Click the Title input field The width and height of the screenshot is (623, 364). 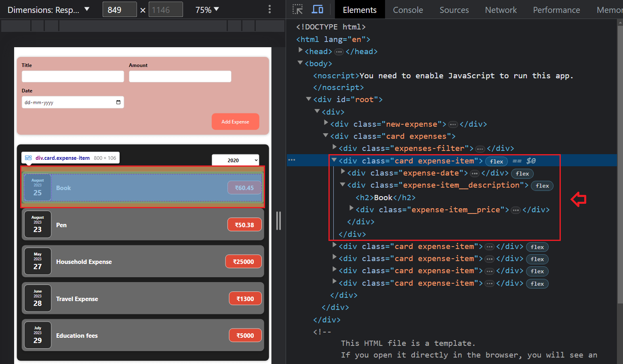(x=73, y=76)
